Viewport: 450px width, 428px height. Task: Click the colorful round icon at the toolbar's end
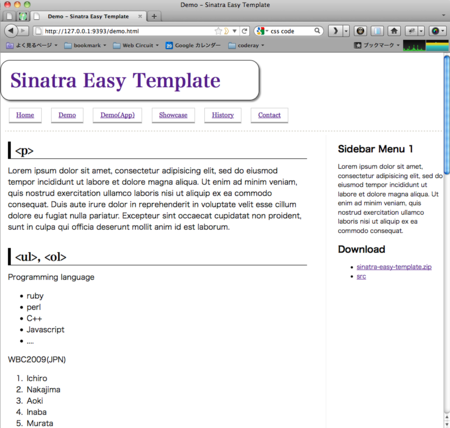click(435, 31)
